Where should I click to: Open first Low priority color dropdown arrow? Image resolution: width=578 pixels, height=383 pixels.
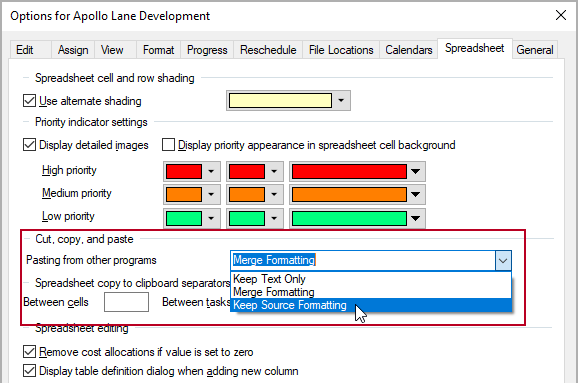[x=211, y=218]
